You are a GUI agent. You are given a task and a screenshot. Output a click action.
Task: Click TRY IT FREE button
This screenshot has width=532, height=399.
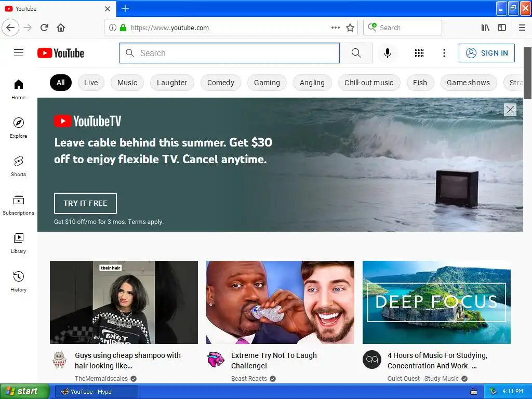pos(85,203)
